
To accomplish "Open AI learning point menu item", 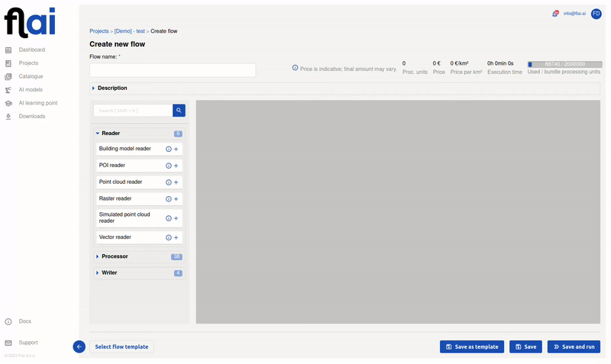I will tap(38, 103).
